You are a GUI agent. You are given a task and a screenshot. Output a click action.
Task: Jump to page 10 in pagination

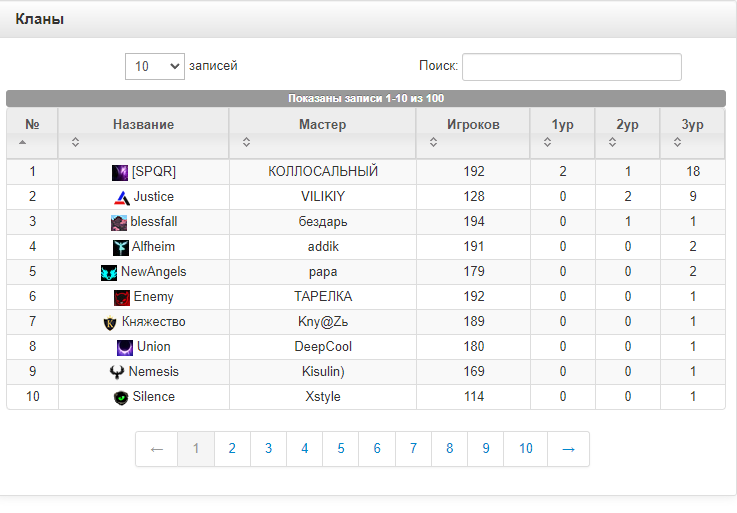526,449
